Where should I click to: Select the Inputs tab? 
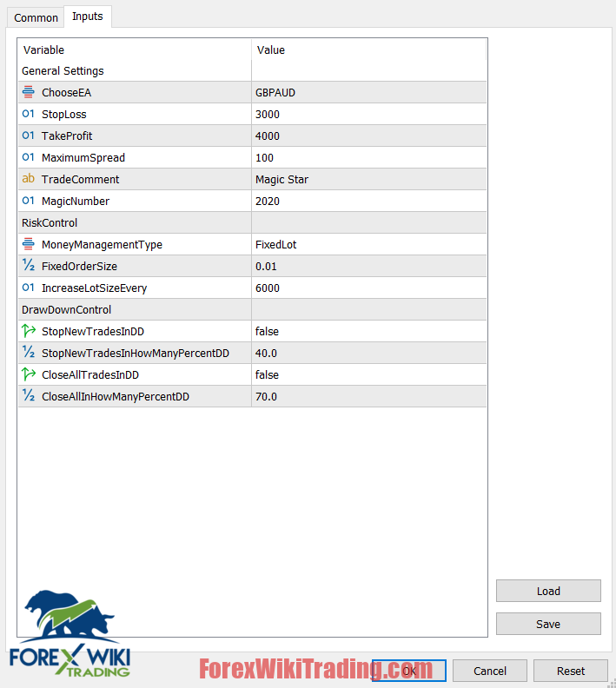pos(88,17)
